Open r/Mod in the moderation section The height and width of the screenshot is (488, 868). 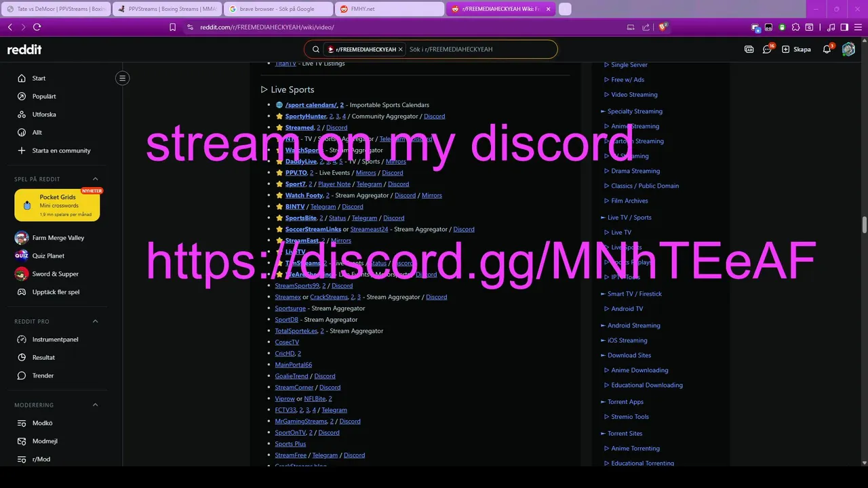pyautogui.click(x=41, y=460)
